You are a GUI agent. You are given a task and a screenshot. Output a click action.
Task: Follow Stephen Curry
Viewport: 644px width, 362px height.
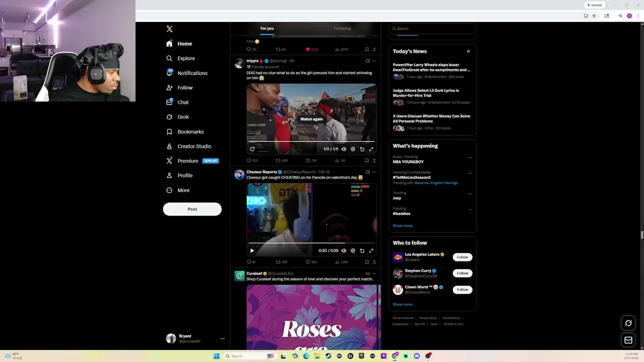(x=462, y=273)
